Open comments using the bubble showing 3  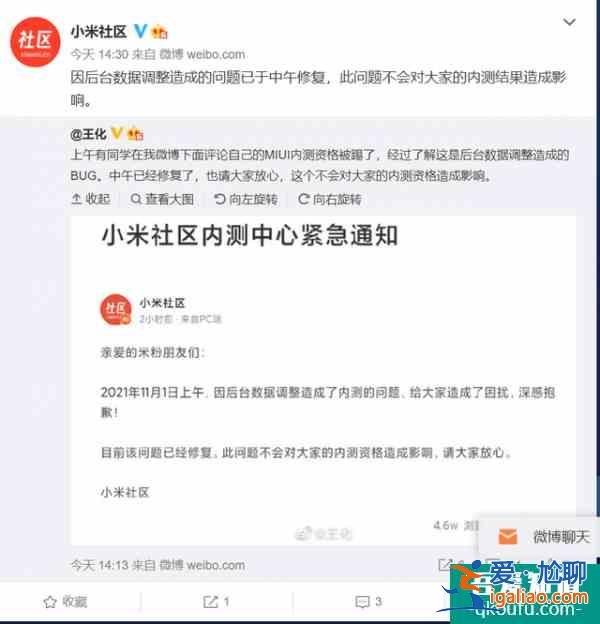click(368, 602)
